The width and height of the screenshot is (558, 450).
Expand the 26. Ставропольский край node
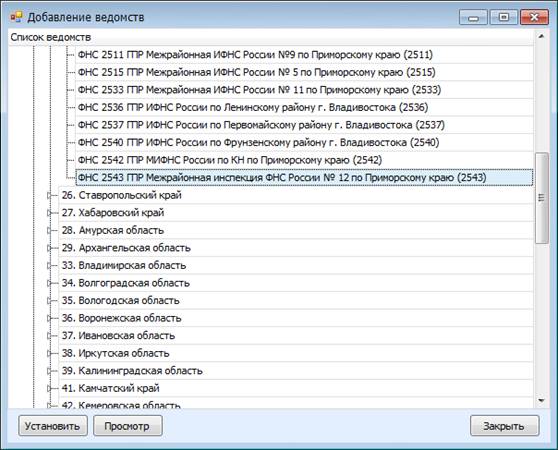49,195
